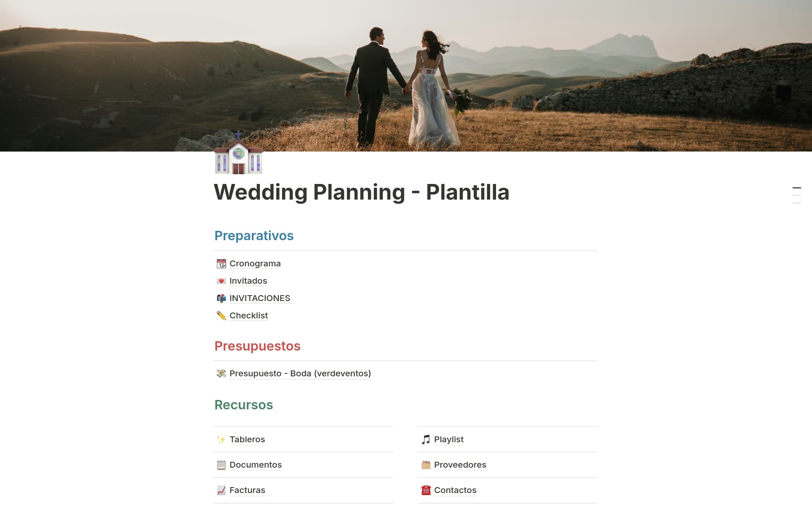Open the Documentos page
The image size is (812, 507).
[x=255, y=465]
